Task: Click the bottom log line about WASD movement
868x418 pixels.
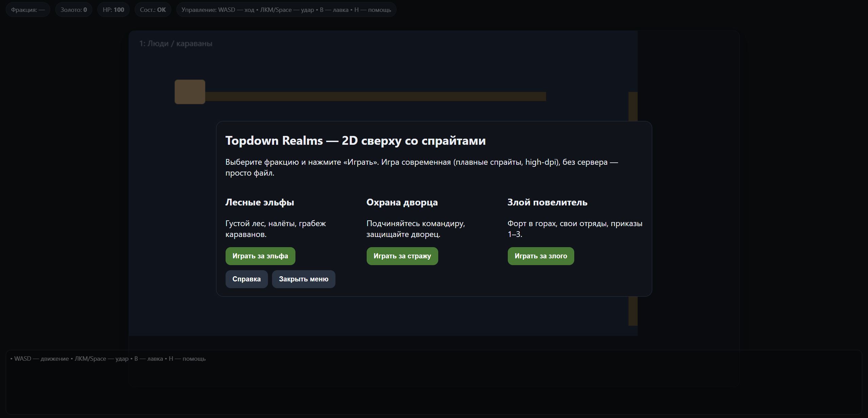Action: point(108,359)
